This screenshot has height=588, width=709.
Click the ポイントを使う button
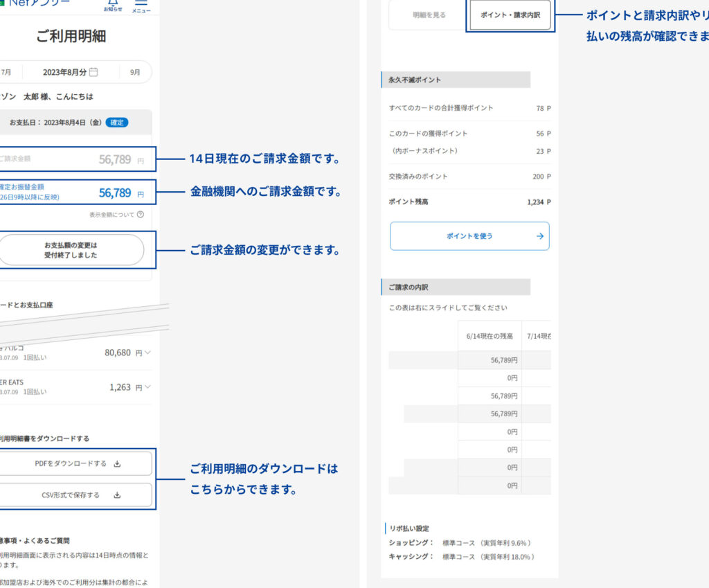tap(469, 236)
